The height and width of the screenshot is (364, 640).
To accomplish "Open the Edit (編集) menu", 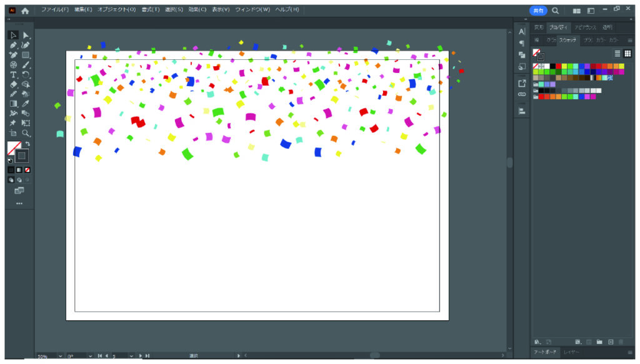I will 83,9.
